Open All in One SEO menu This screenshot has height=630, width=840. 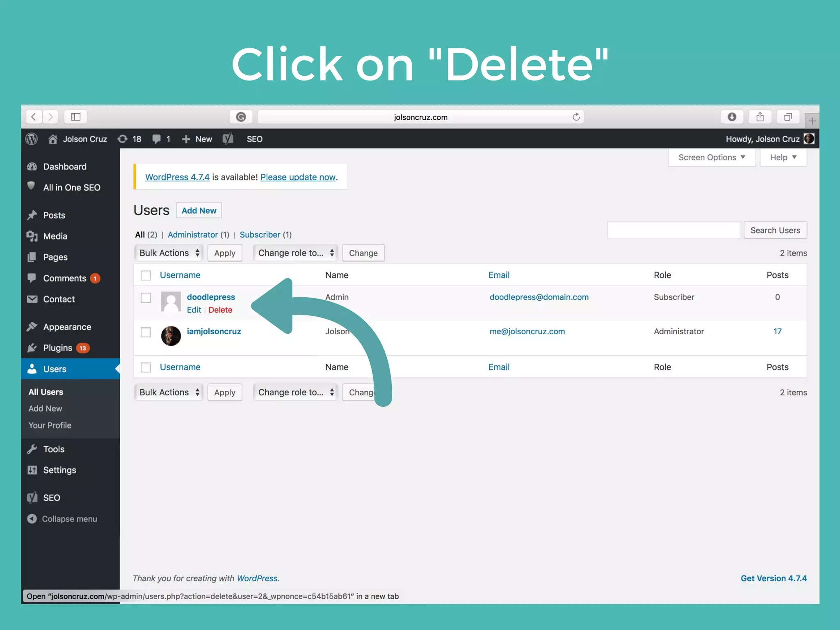[72, 187]
